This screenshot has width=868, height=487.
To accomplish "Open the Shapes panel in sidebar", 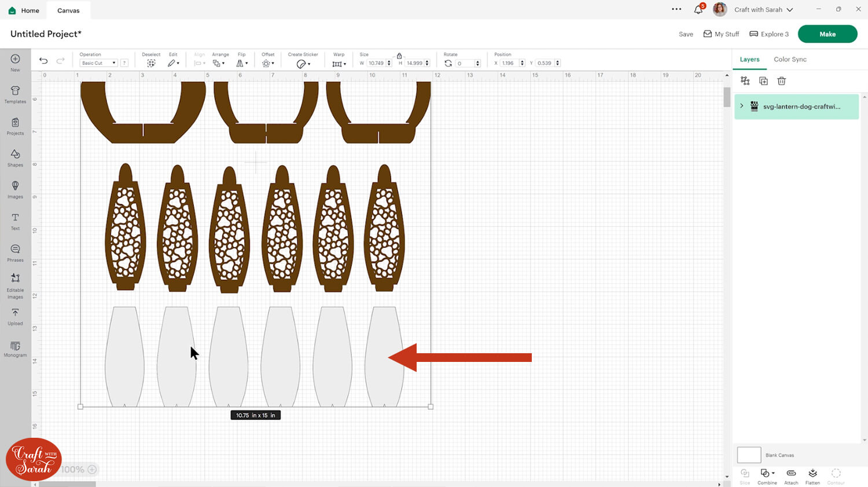I will (15, 157).
